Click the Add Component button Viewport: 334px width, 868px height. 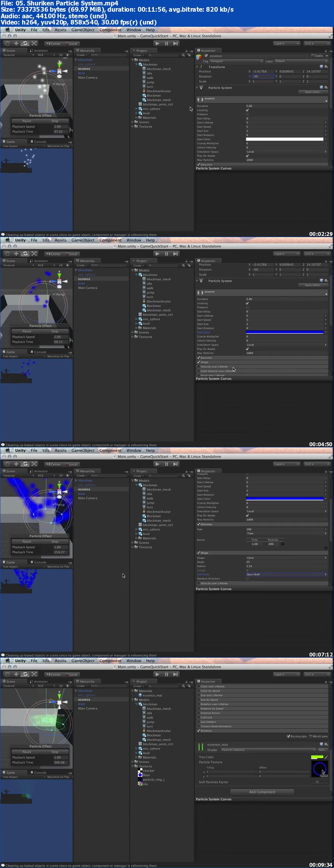point(262,792)
